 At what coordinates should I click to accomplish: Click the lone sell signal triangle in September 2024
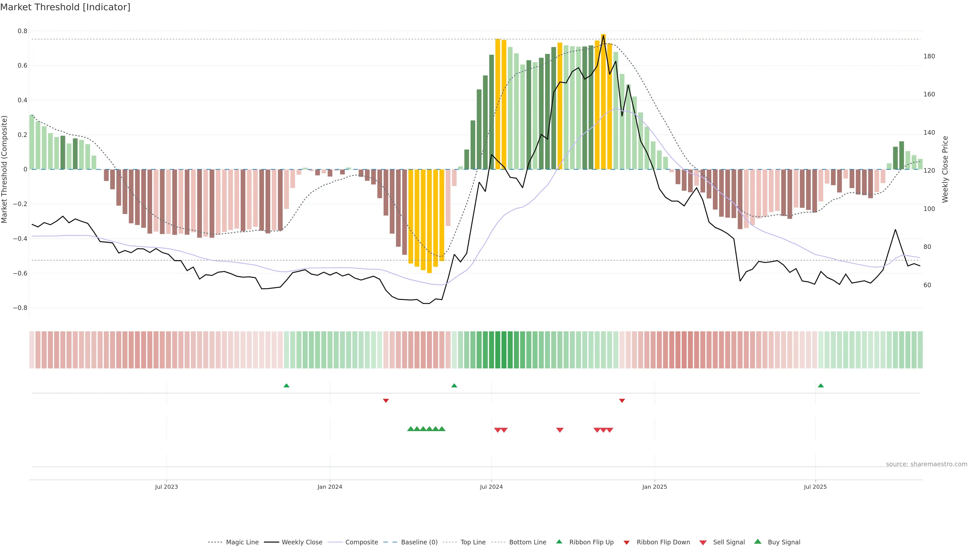pyautogui.click(x=560, y=430)
